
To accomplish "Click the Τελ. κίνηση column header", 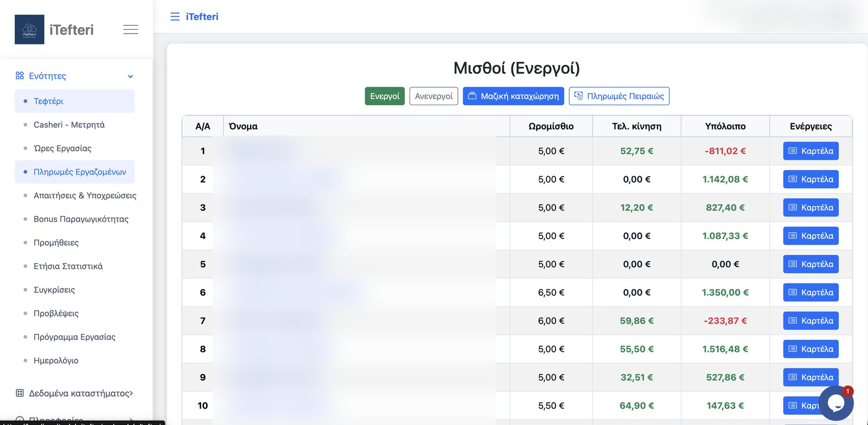I will tap(637, 126).
